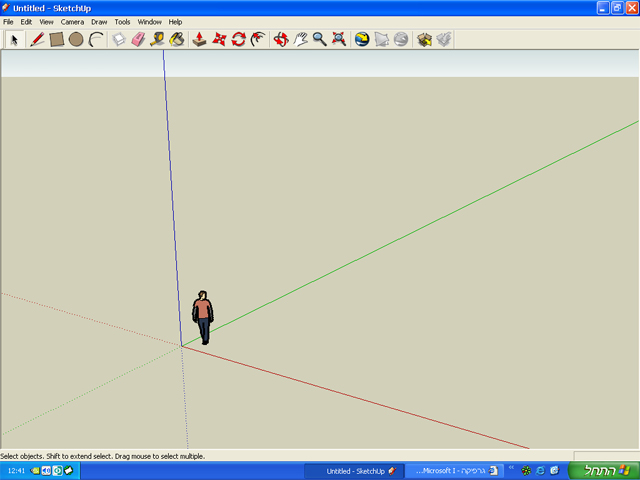640x480 pixels.
Task: Select the Push/Pull tool
Action: point(200,40)
